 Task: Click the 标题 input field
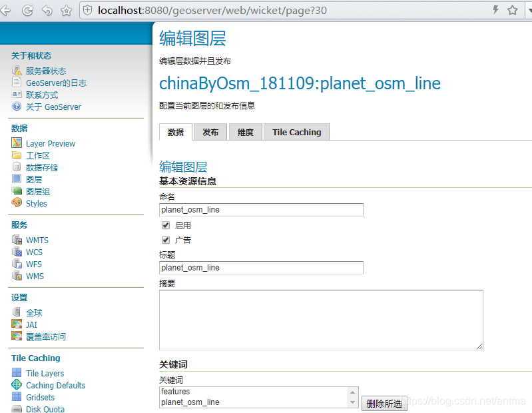(261, 268)
